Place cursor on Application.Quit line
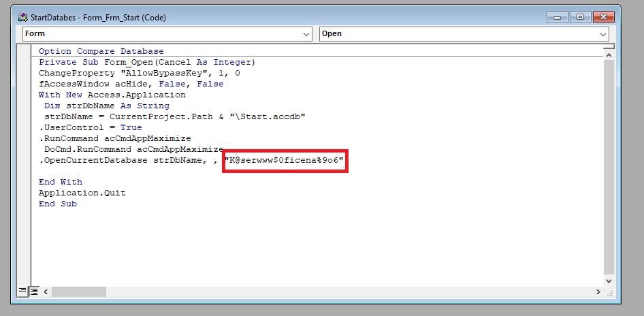The width and height of the screenshot is (644, 316). click(x=82, y=193)
